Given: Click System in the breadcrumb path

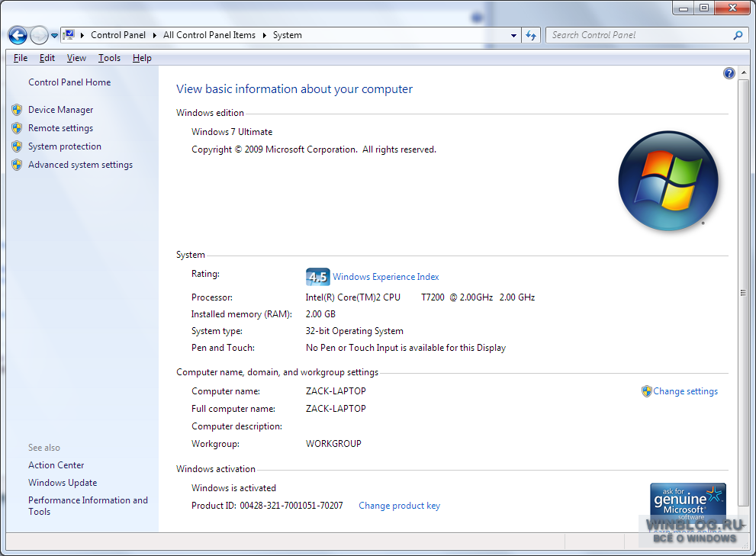Looking at the screenshot, I should (x=288, y=35).
